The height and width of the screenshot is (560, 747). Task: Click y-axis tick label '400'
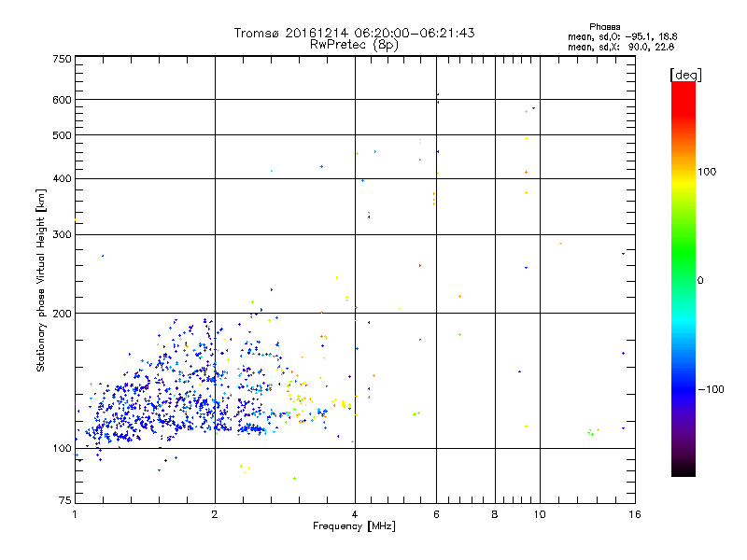pos(62,178)
